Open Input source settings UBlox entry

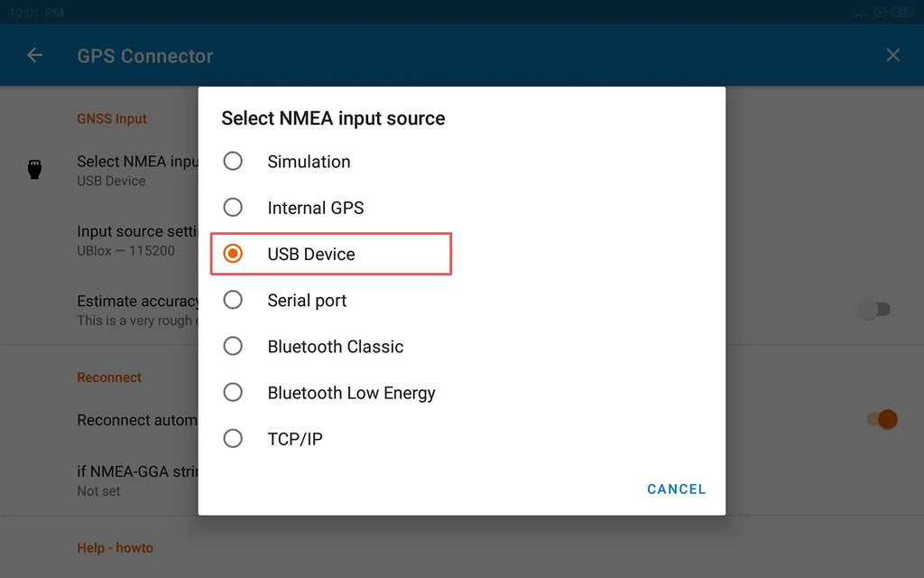[x=137, y=240]
